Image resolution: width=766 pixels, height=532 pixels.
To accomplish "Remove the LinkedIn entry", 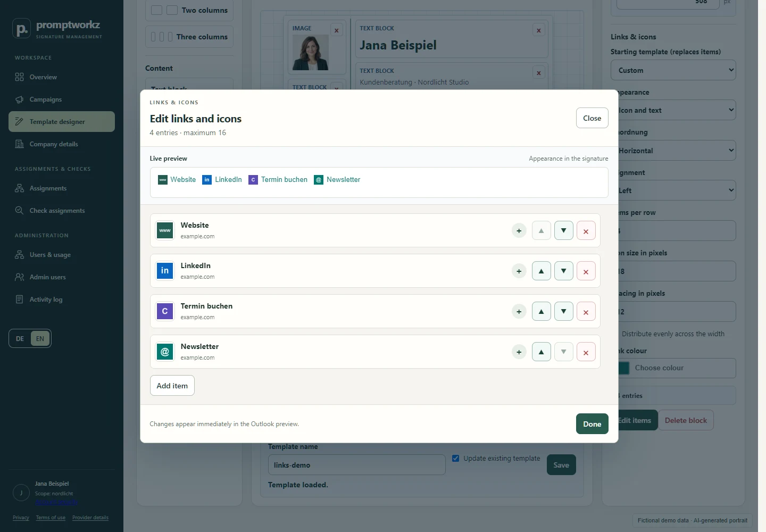I will pos(586,271).
